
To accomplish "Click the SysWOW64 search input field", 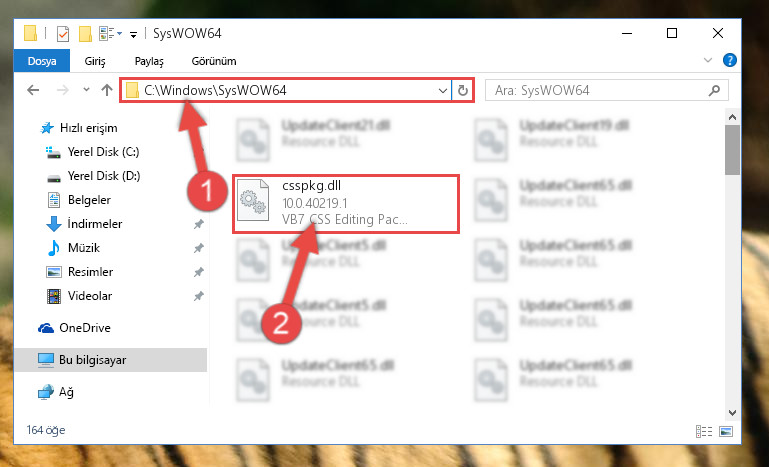I will (598, 90).
